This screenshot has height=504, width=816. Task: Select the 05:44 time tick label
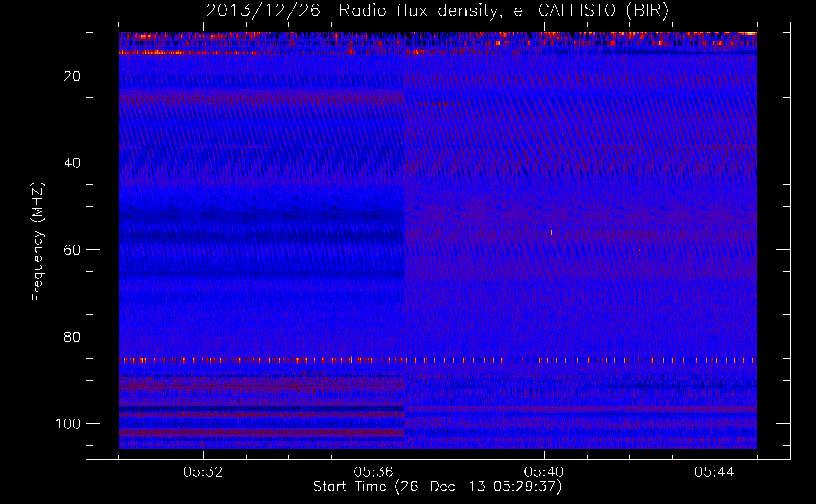[715, 472]
